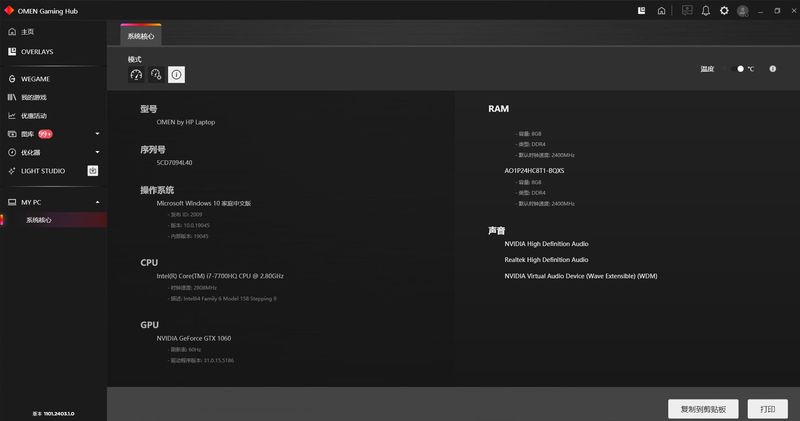Image resolution: width=800 pixels, height=421 pixels.
Task: Open the settings gear in title bar
Action: (723, 10)
